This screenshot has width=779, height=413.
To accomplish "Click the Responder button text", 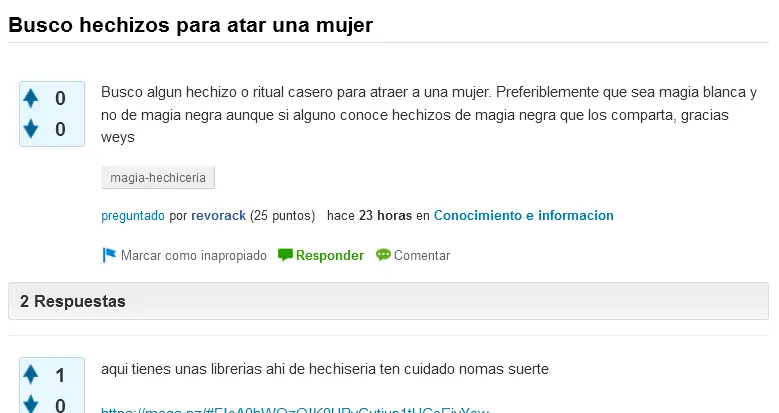I will 330,255.
